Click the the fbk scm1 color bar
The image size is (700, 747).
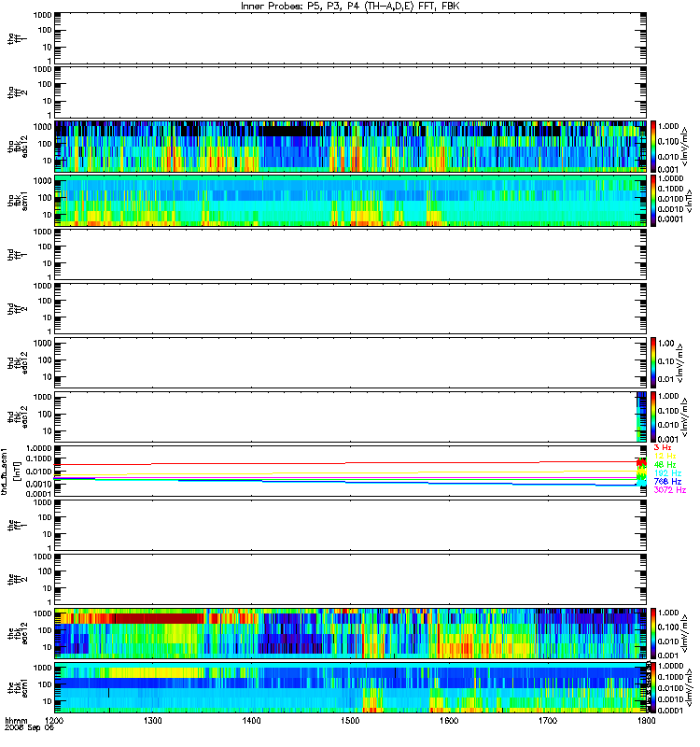coord(653,687)
